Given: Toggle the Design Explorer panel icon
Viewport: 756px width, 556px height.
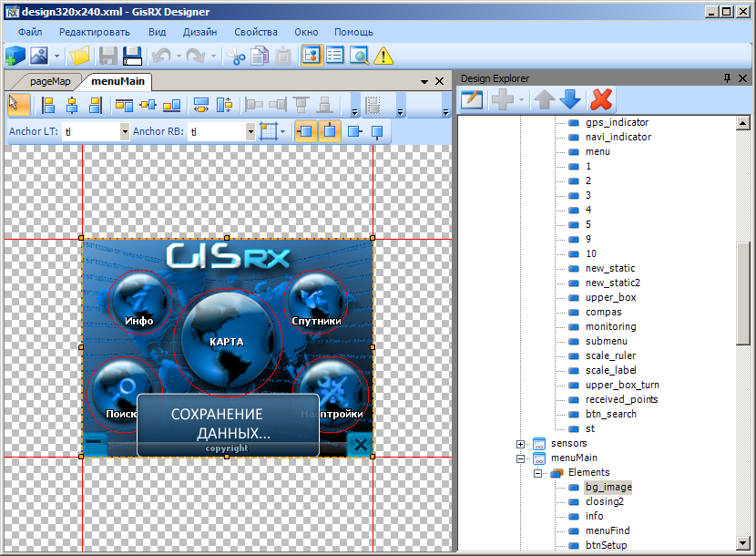Looking at the screenshot, I should click(x=312, y=56).
